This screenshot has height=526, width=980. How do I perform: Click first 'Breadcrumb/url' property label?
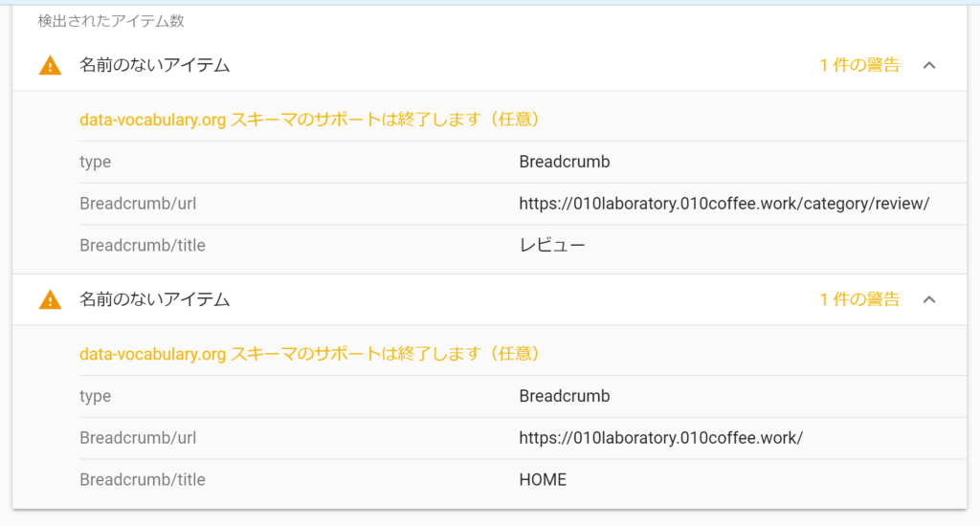click(x=138, y=204)
